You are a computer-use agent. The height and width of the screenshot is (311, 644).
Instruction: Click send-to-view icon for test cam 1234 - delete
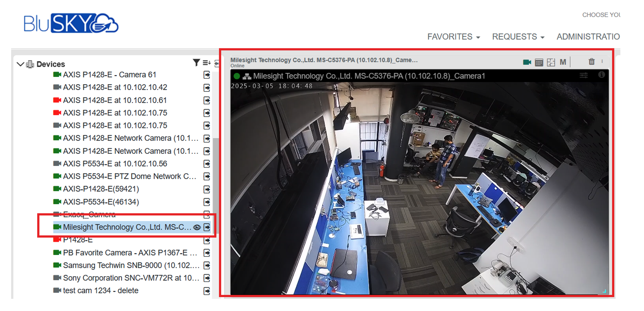click(207, 291)
